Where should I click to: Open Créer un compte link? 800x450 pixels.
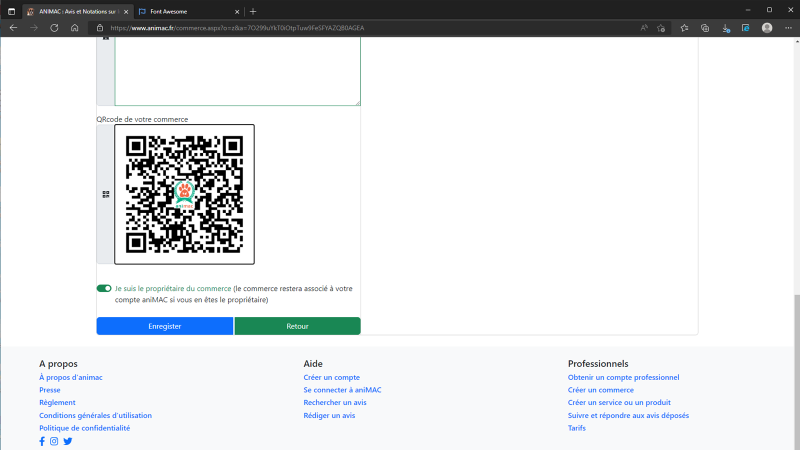point(332,378)
